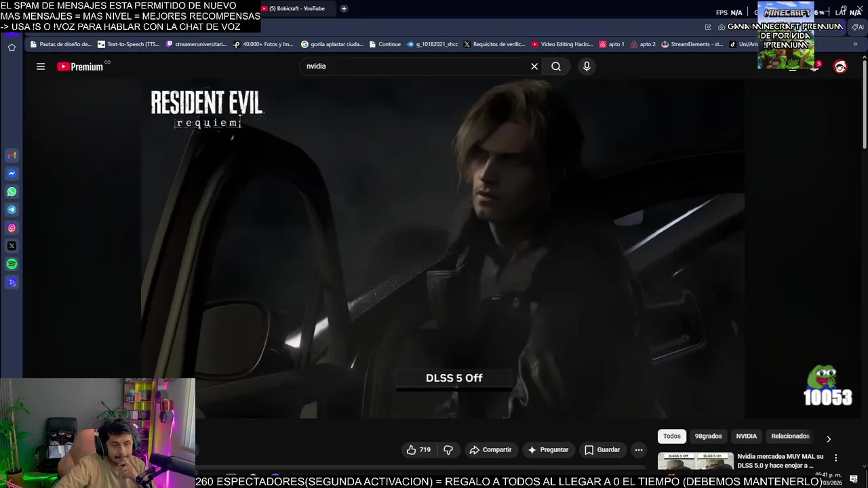Open Spotify from the browser sidebar

tap(12, 264)
